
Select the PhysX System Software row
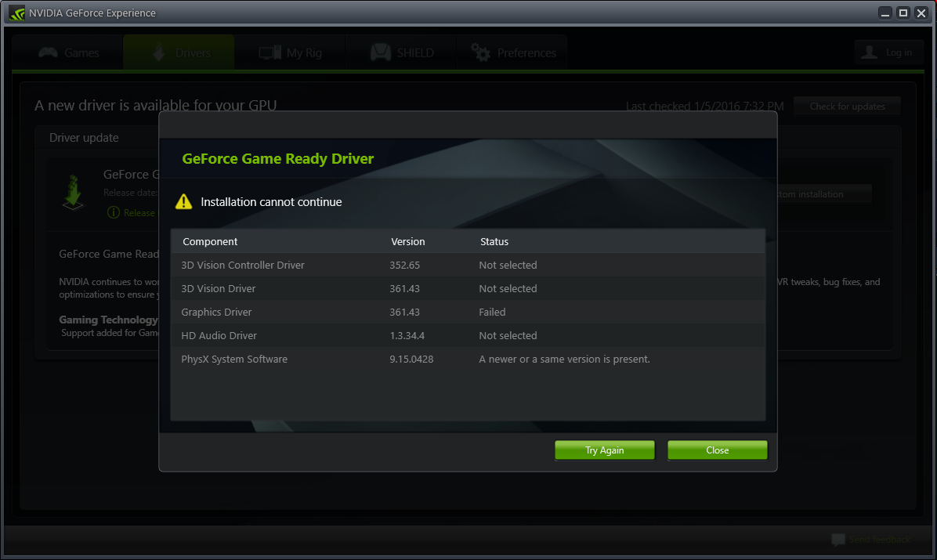pos(468,359)
